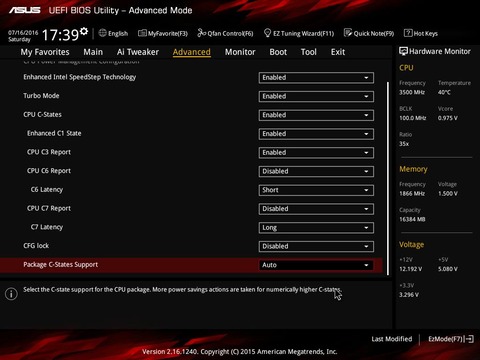Screen dimensions: 480x360
Task: Click the Last Modified button
Action: [392, 339]
